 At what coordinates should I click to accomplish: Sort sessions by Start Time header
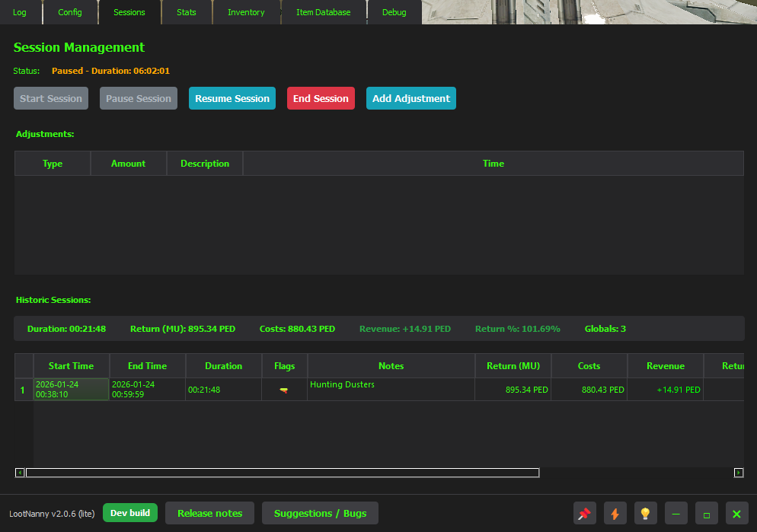point(72,365)
